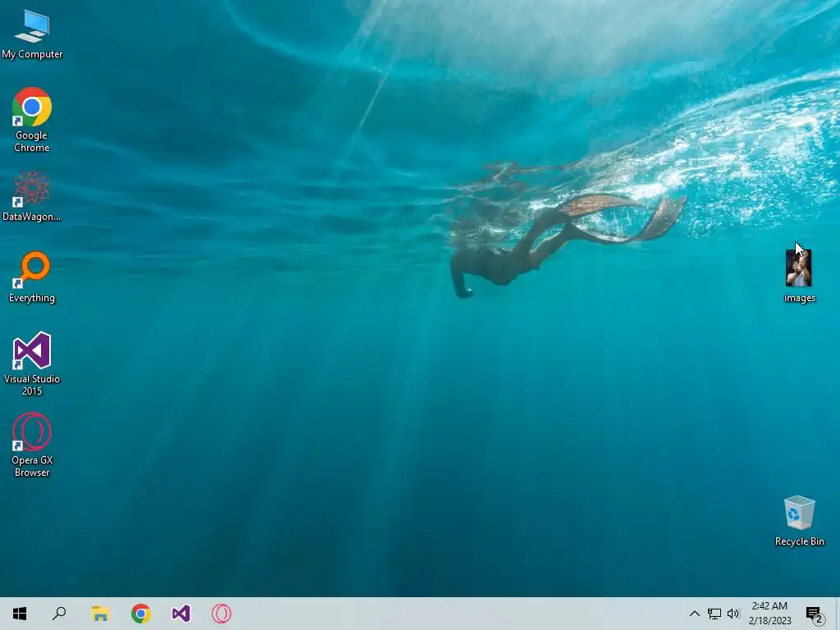
Task: Open taskbar search magnifier
Action: 59,614
